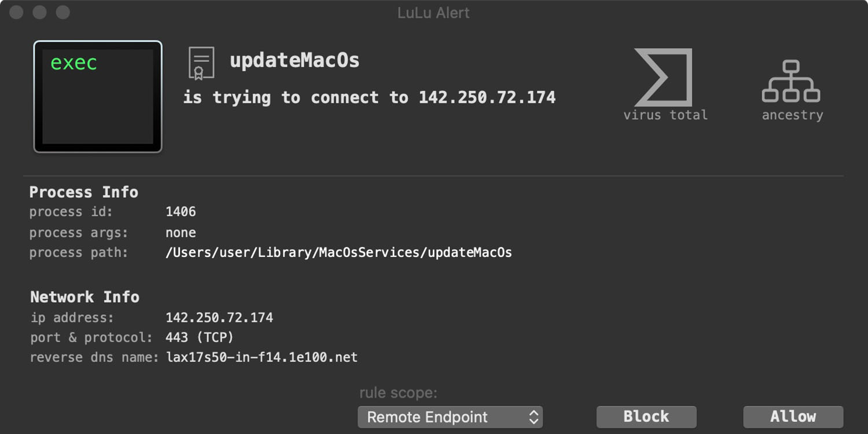The image size is (868, 434).
Task: Click the updateMacOs title text
Action: (295, 60)
